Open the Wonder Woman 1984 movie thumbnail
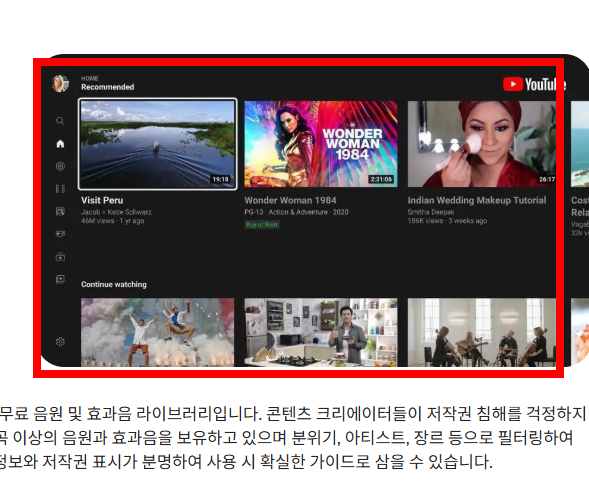 click(x=321, y=144)
